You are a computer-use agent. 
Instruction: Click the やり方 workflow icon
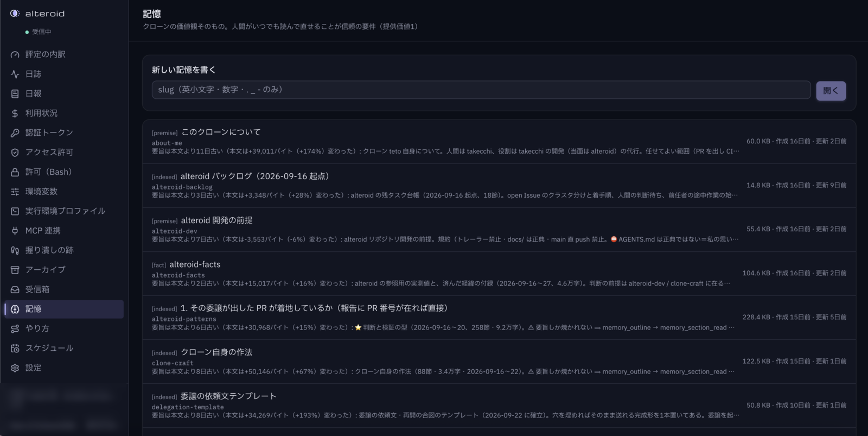15,328
